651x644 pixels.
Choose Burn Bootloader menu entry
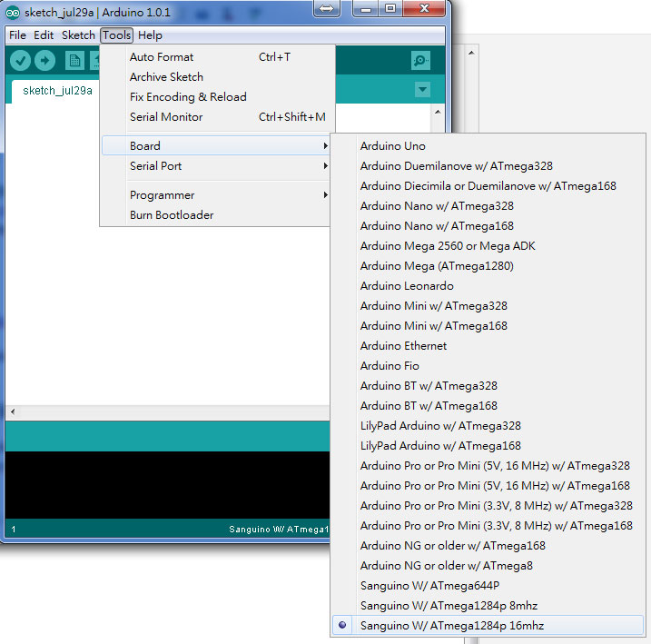(x=216, y=214)
